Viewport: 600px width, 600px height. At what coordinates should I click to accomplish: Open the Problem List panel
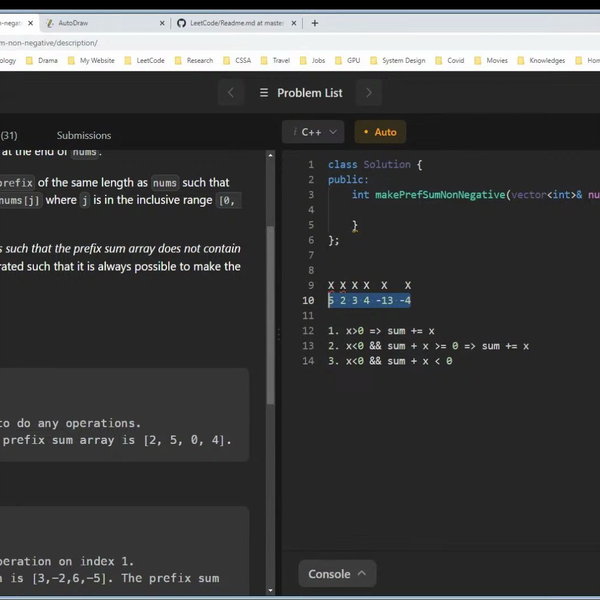pos(301,93)
